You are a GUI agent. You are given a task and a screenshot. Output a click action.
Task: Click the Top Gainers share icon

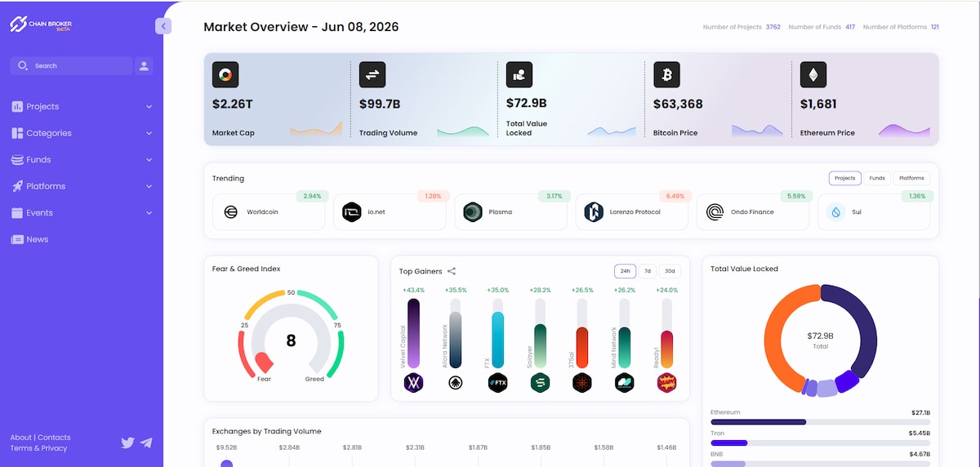(452, 271)
